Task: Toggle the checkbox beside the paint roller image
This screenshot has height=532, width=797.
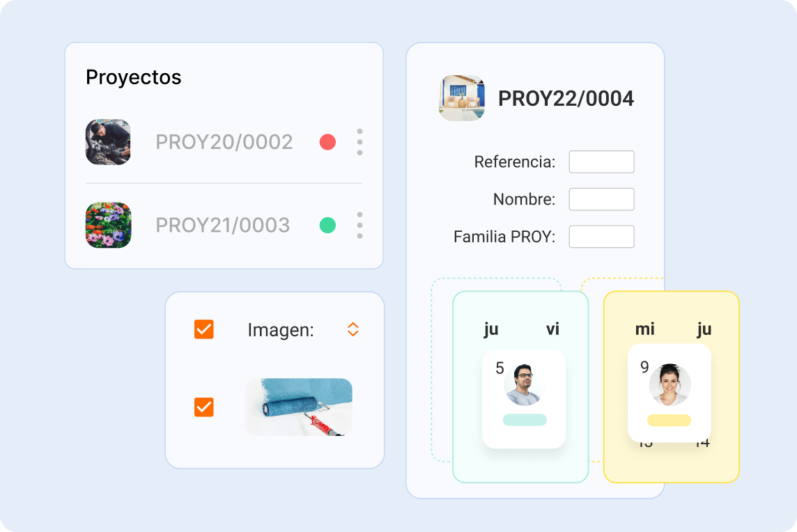Action: (204, 407)
